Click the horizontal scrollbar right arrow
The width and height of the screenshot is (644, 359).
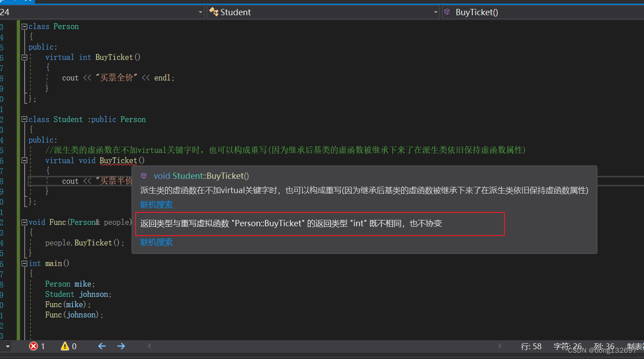coord(500,346)
